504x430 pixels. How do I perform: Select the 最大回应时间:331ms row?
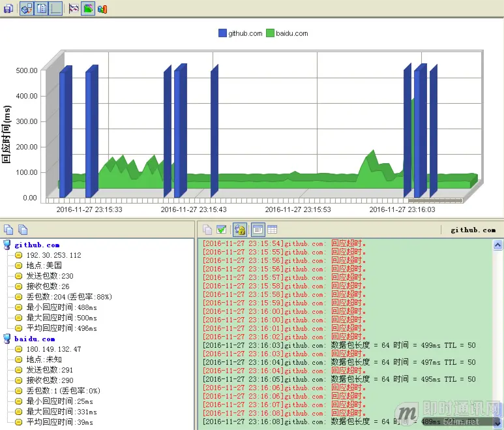point(61,412)
